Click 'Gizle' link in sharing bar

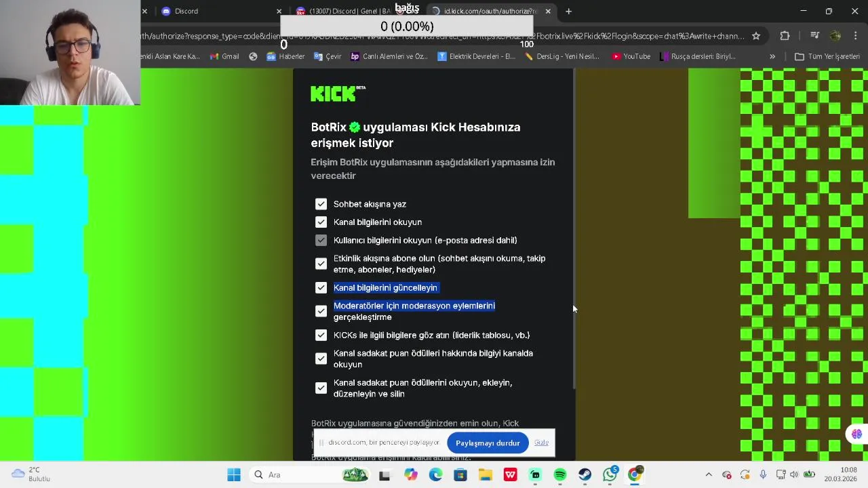[541, 443]
